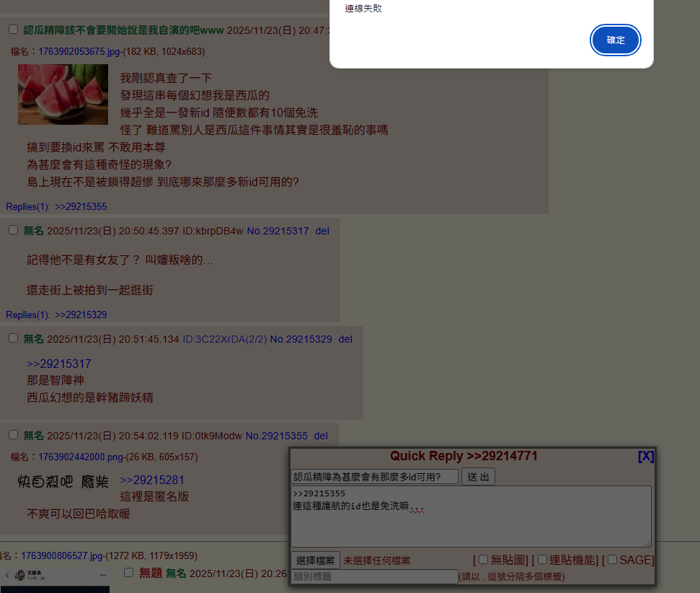Click the file link 1763902053675.jpg
Image resolution: width=700 pixels, height=593 pixels.
(x=79, y=52)
